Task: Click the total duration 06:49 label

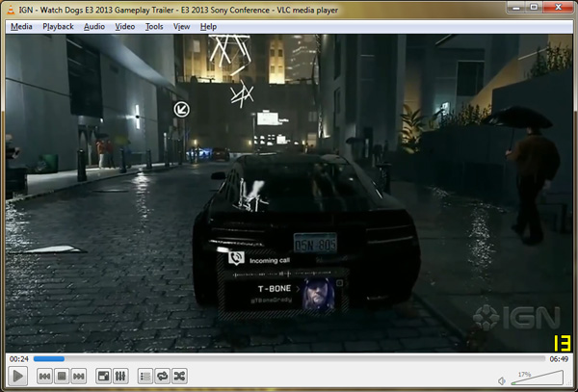Action: (x=559, y=359)
